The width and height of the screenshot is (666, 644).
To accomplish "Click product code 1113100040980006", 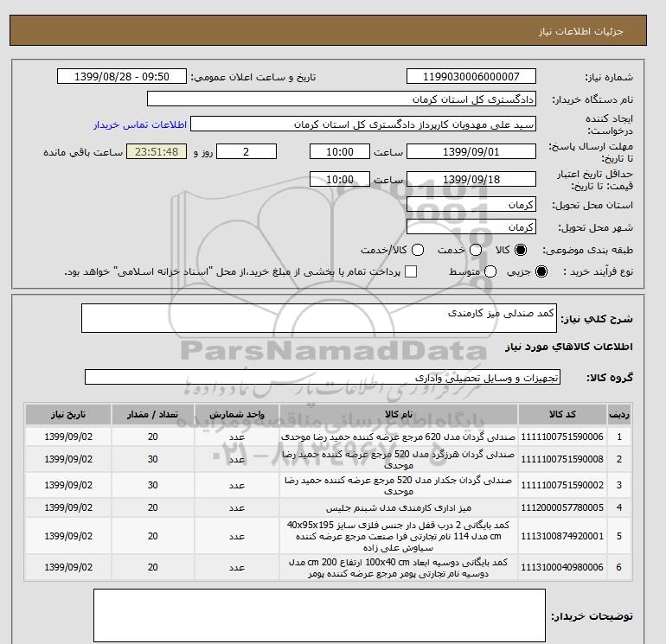I will [562, 568].
